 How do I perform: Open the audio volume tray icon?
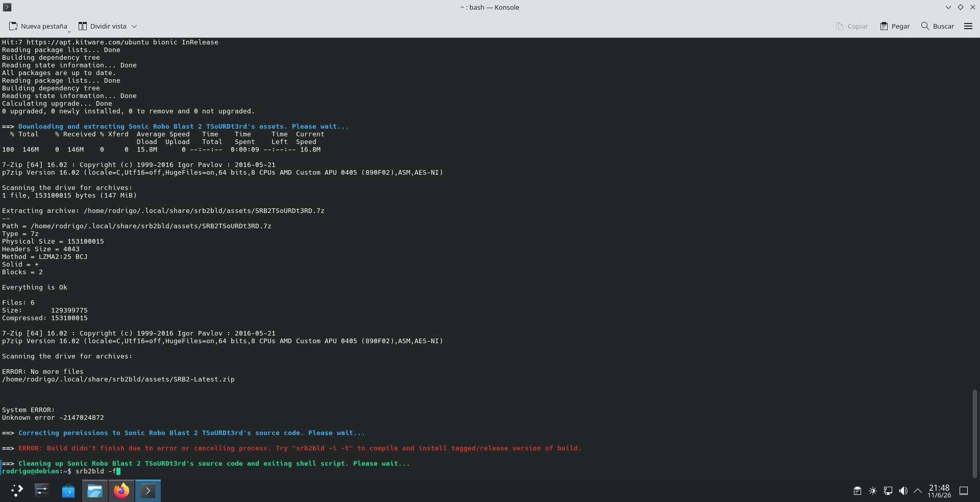click(x=903, y=491)
